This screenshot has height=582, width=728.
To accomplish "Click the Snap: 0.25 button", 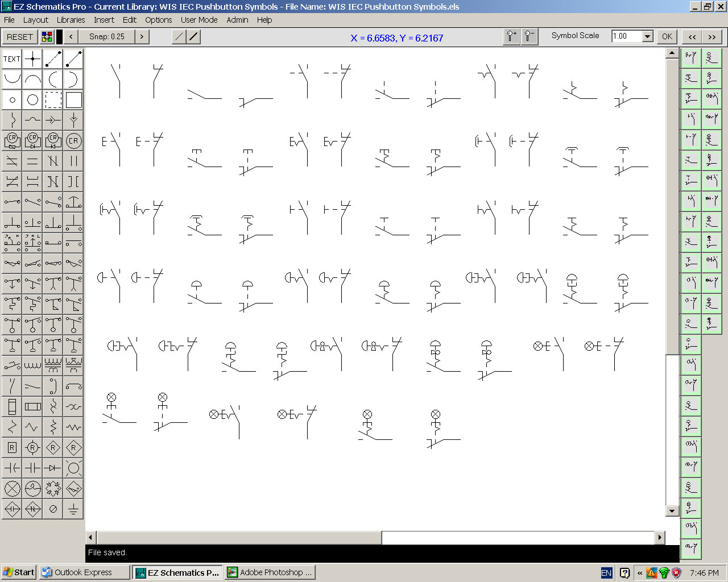I will (106, 37).
